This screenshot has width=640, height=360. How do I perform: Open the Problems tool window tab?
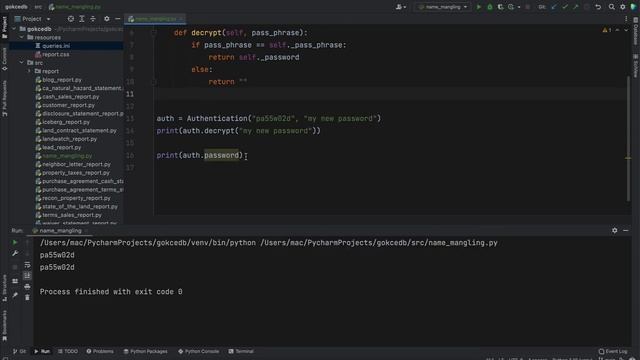coord(100,351)
